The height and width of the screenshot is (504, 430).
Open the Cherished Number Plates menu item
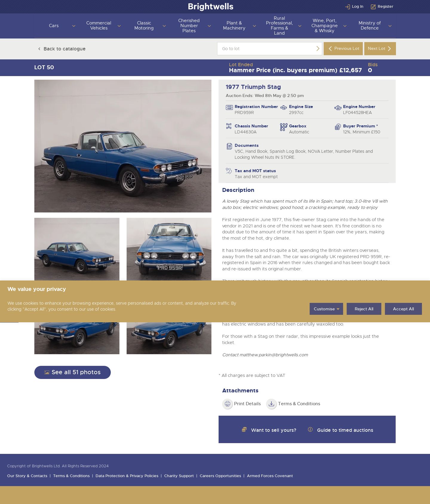[x=189, y=26]
